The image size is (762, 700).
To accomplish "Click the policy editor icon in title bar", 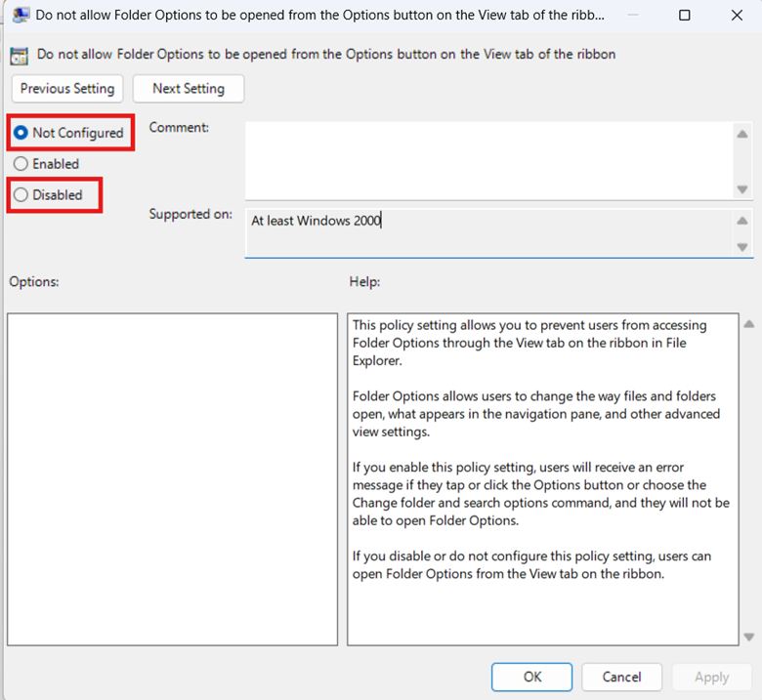I will 20,16.
